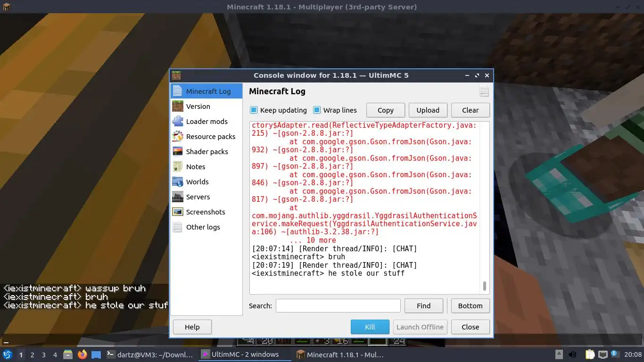The width and height of the screenshot is (644, 362).
Task: Click the 20:08 clock in the tray
Action: coord(633,354)
